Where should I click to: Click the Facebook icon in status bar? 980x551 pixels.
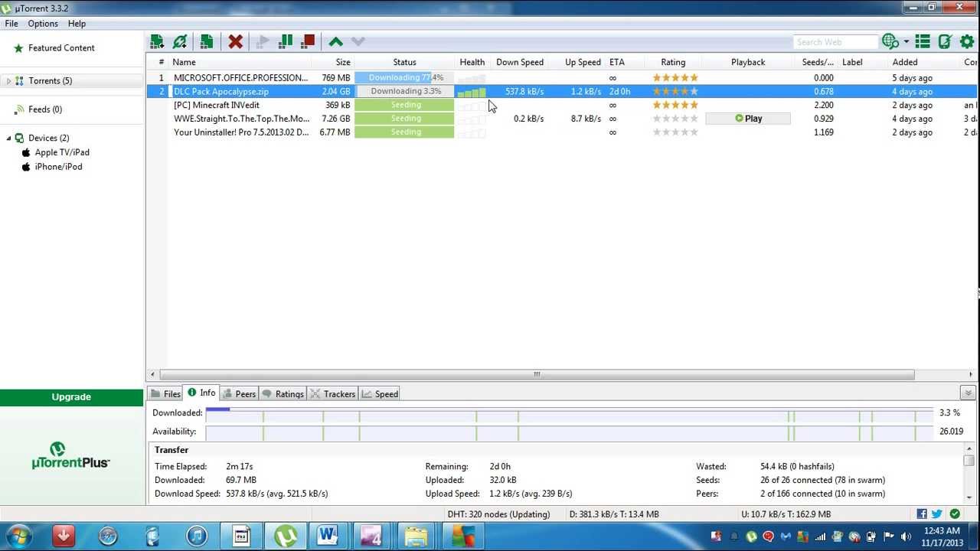click(922, 514)
